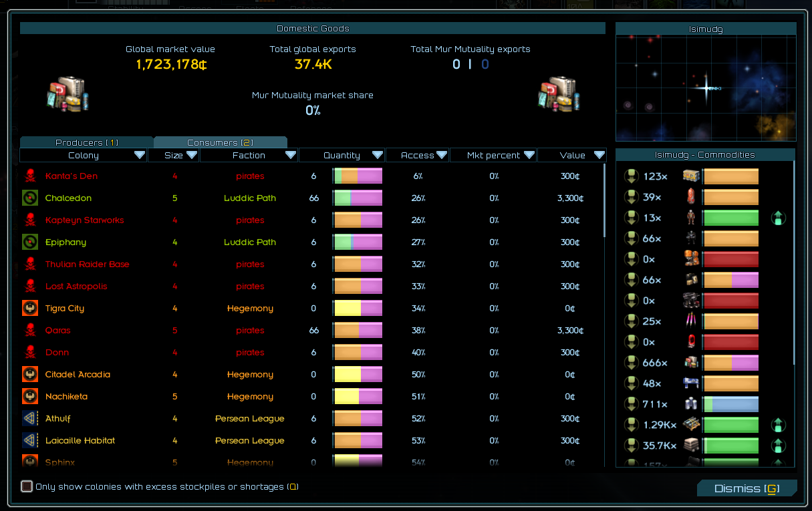Click the Luddic Path faction label for Epiphany
Screen dimensions: 812x511
[250, 242]
